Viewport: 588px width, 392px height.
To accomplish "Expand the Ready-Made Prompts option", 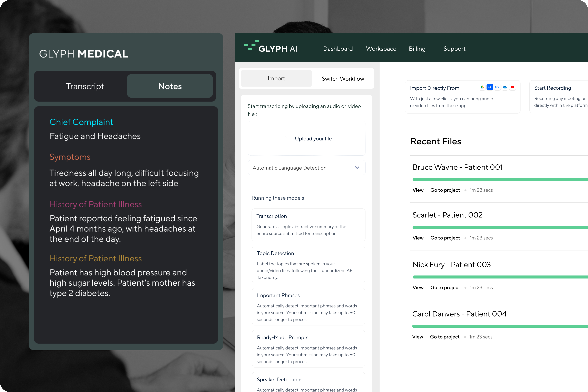I will pos(308,349).
